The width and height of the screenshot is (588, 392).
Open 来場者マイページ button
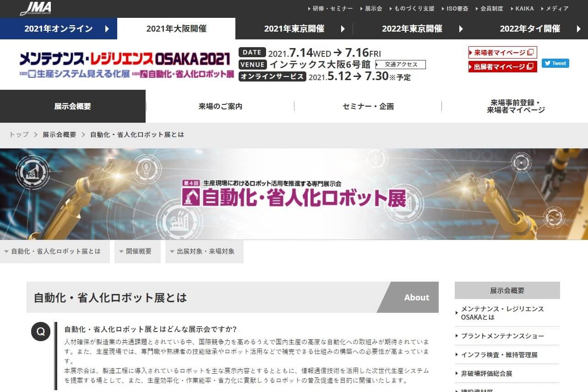(502, 52)
